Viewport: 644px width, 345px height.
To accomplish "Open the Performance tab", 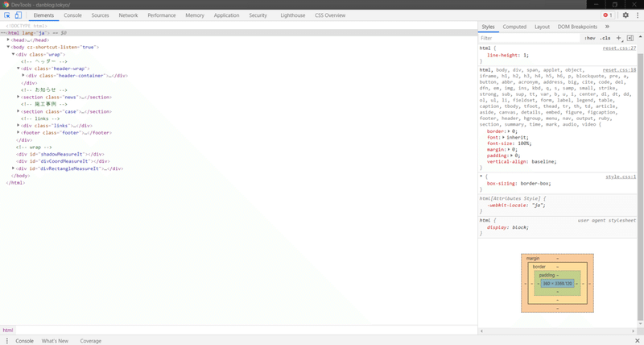I will (162, 15).
